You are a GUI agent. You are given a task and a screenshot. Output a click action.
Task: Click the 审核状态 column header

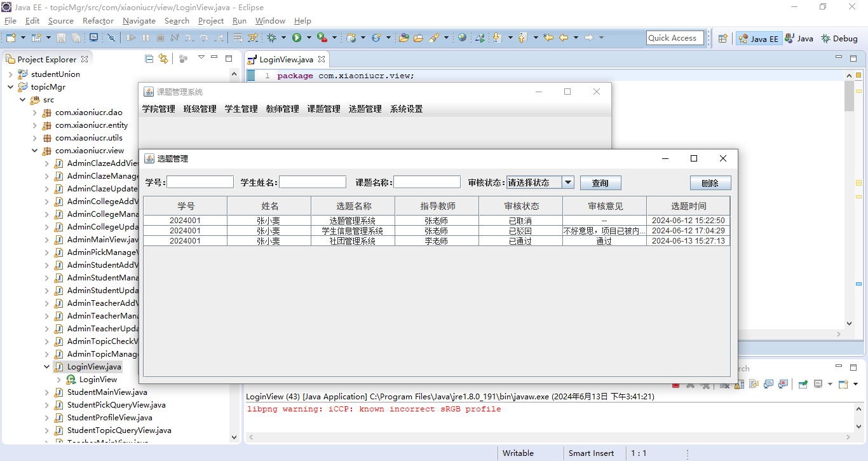(521, 206)
